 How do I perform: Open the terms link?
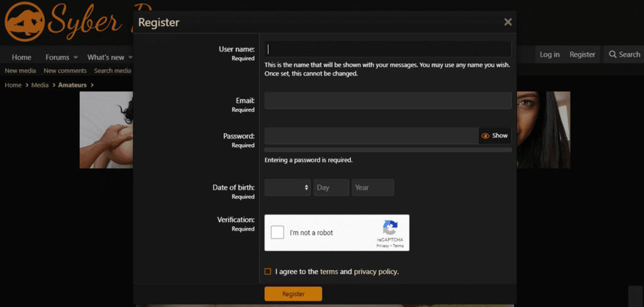tap(329, 271)
